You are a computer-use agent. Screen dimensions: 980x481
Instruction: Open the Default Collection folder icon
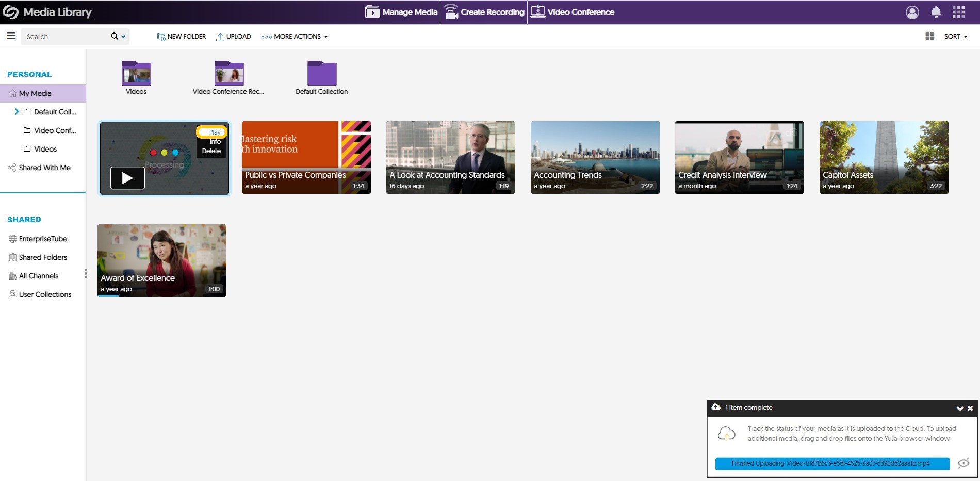(x=322, y=74)
